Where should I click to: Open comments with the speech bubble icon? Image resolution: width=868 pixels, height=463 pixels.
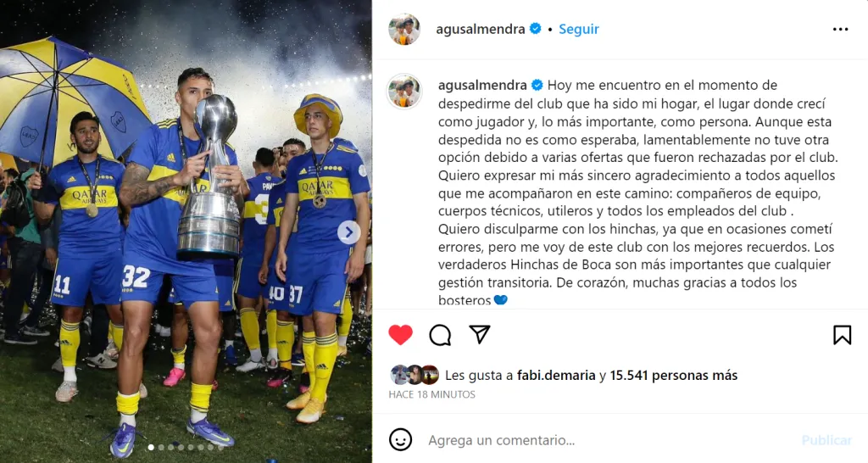point(440,335)
